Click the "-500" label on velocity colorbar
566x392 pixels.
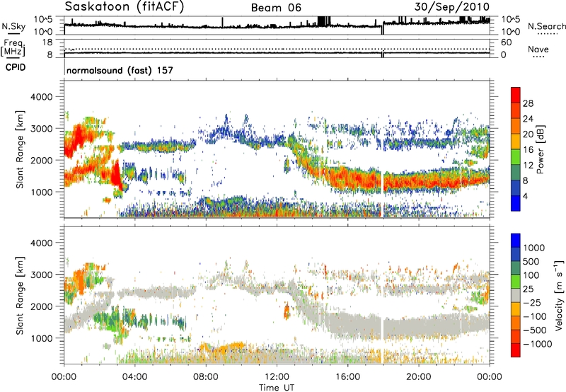(x=535, y=330)
